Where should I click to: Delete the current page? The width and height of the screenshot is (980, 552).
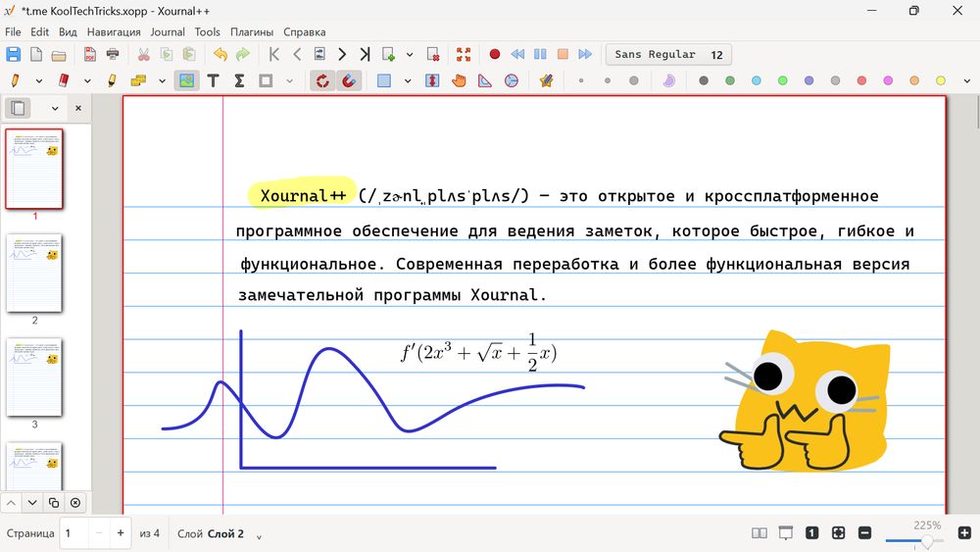tap(432, 54)
